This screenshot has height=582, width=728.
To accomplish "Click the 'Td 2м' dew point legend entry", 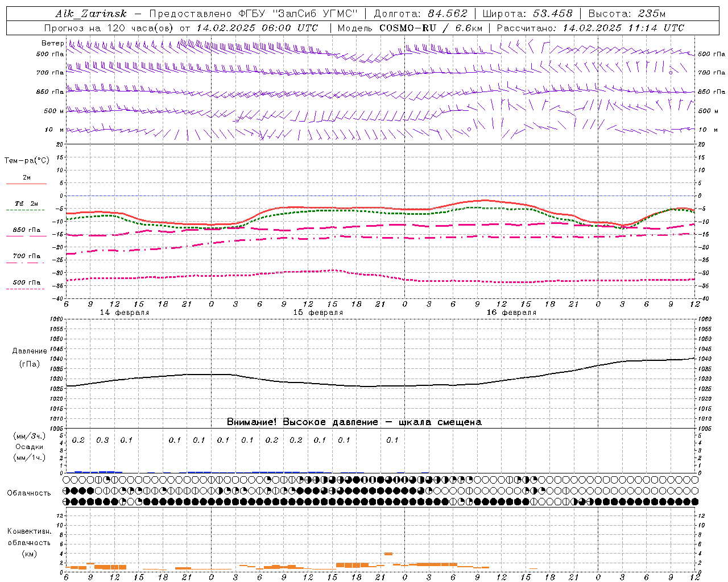I will tap(27, 203).
